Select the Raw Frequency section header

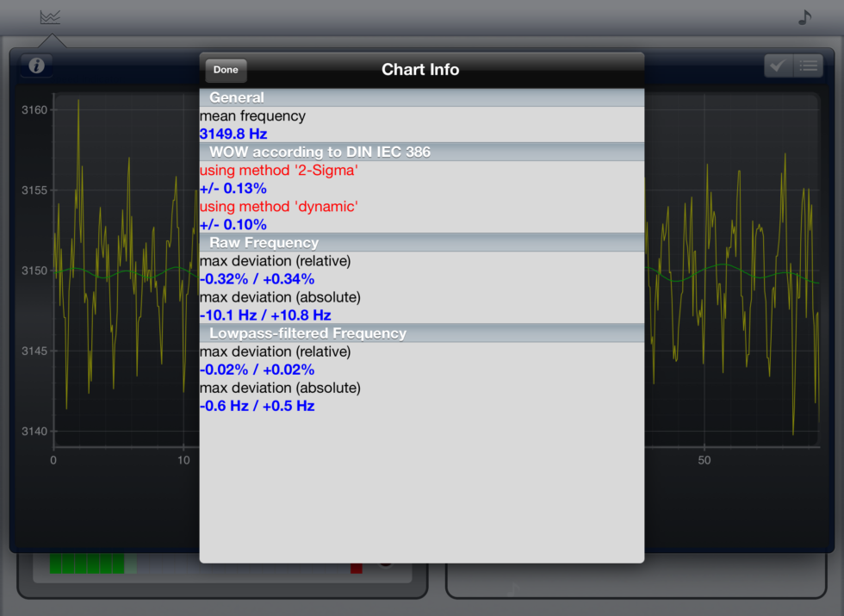422,242
